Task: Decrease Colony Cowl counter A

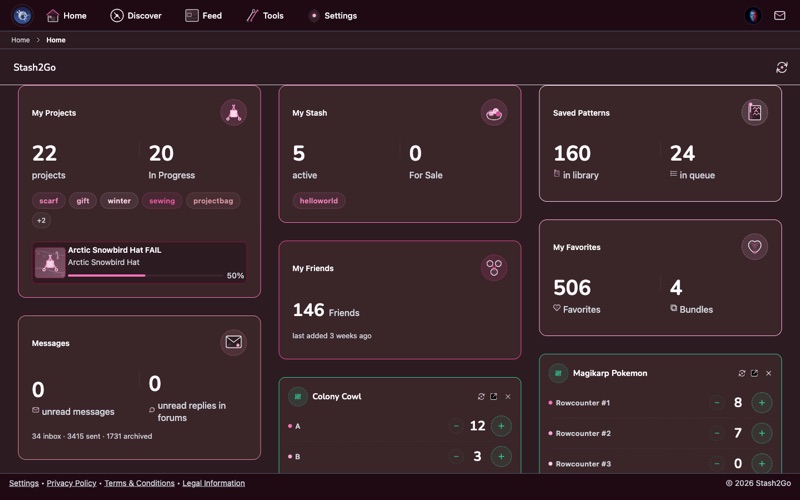Action: click(x=456, y=426)
